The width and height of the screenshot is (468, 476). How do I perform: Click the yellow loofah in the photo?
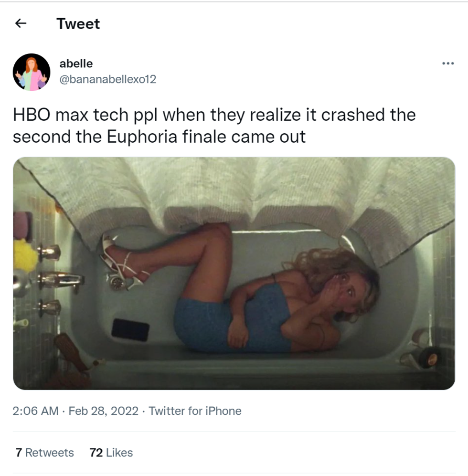pyautogui.click(x=25, y=255)
